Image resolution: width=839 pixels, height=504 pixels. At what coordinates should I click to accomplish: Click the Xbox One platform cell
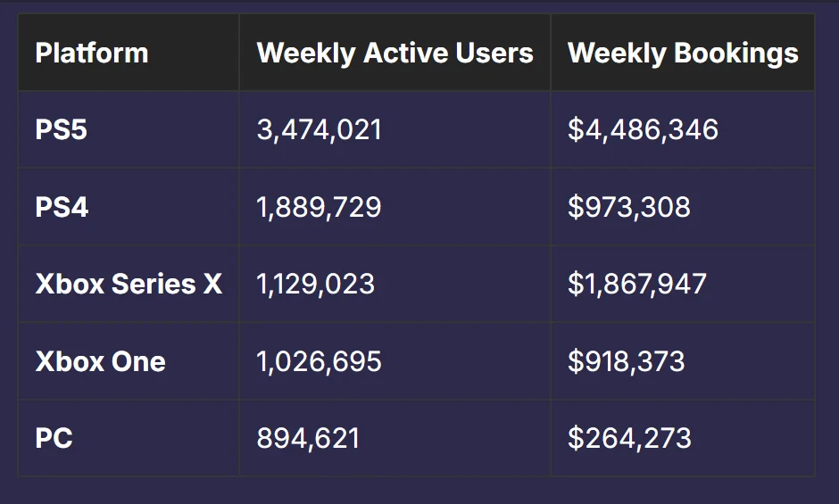(100, 361)
